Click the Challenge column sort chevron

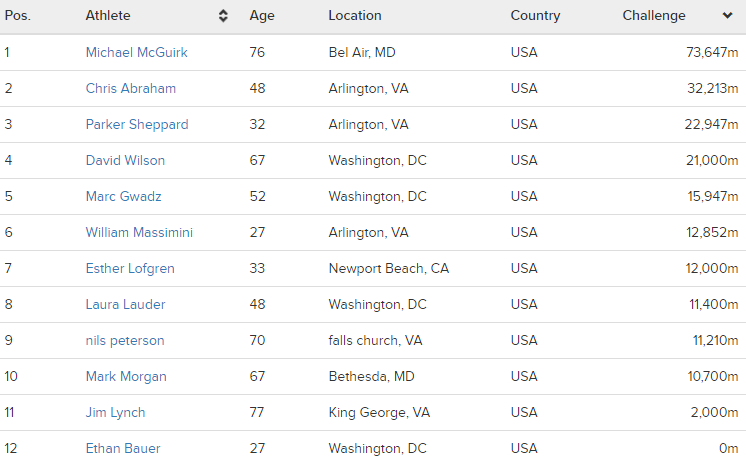(727, 16)
